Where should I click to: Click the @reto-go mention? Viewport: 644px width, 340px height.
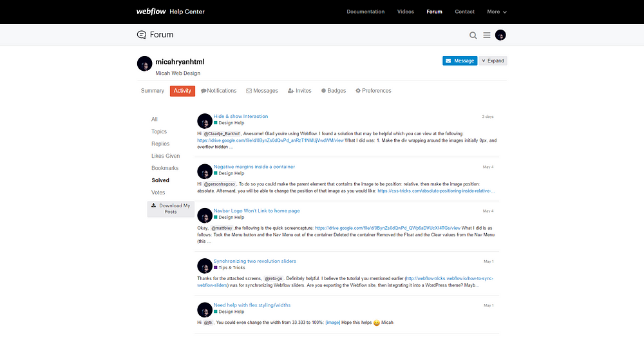click(x=274, y=279)
